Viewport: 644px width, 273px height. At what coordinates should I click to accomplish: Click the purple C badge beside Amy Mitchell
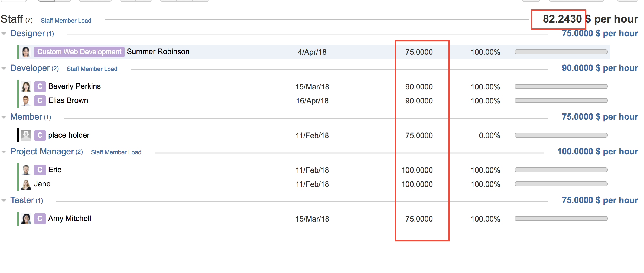click(x=40, y=219)
